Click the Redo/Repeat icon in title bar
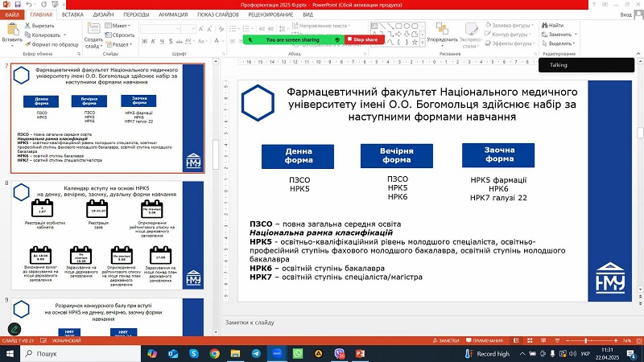 pyautogui.click(x=43, y=5)
